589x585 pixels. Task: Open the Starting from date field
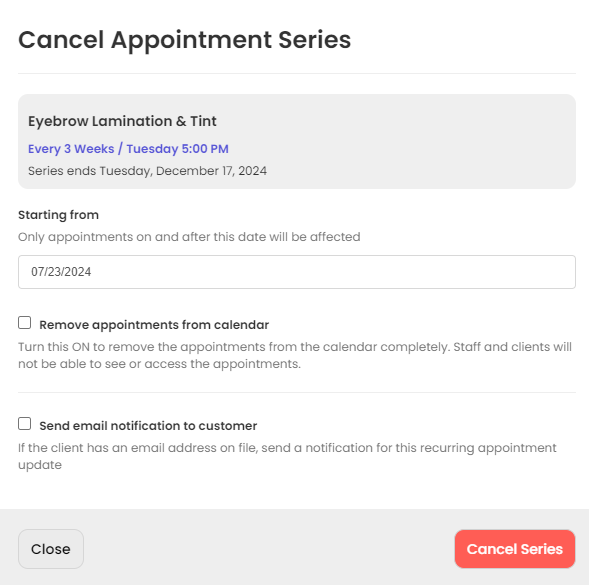[x=297, y=272]
